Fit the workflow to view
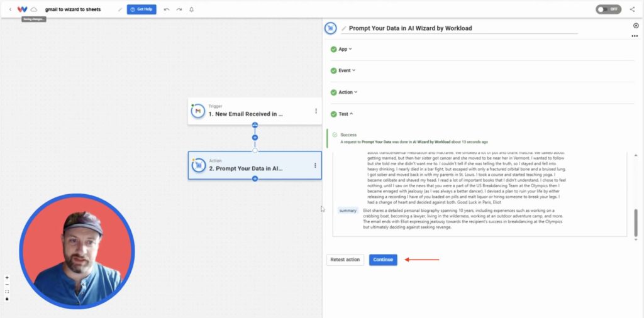The width and height of the screenshot is (644, 318). tap(7, 292)
